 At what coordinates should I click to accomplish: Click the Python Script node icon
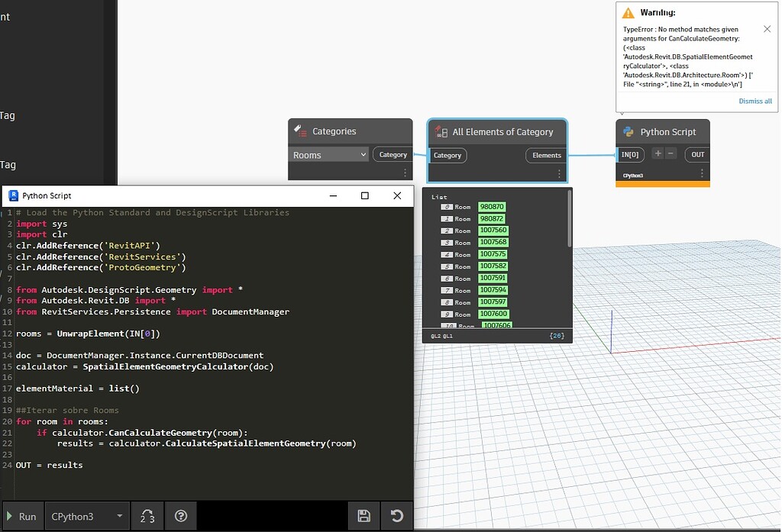(629, 131)
